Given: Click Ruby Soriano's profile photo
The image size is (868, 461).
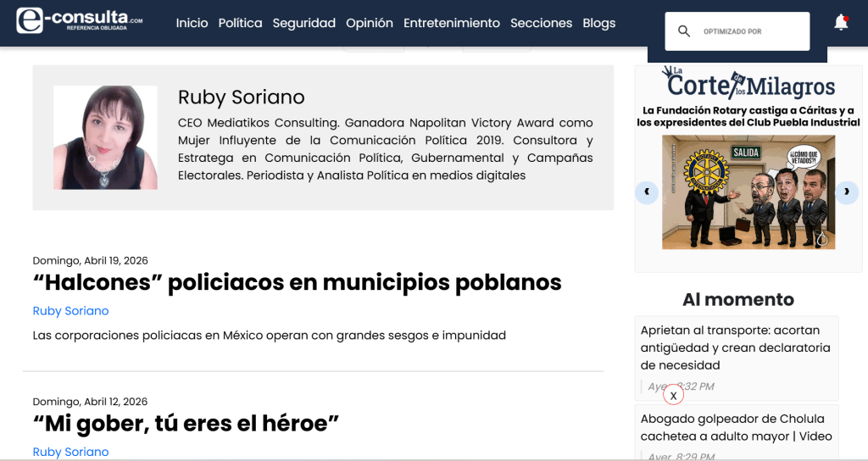Looking at the screenshot, I should (x=105, y=137).
